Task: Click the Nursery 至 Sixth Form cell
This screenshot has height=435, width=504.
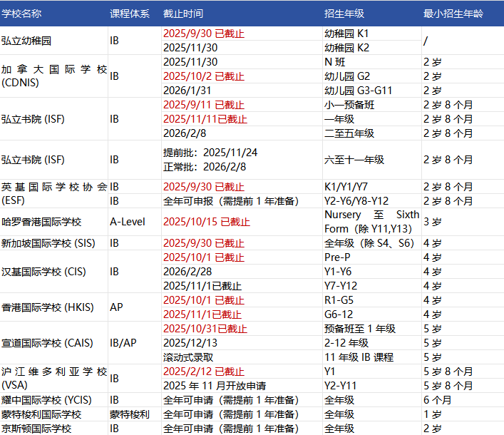Action: [x=372, y=222]
